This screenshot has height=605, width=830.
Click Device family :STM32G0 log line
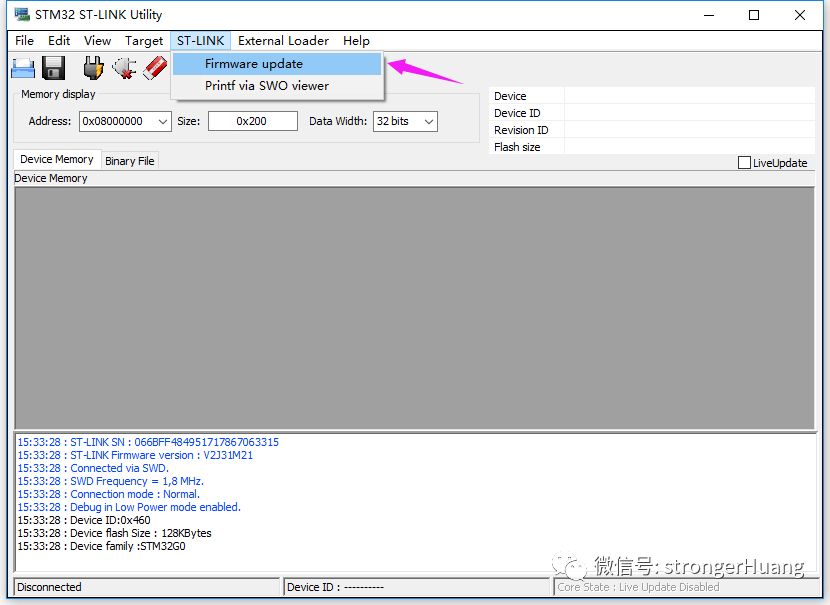pos(102,546)
